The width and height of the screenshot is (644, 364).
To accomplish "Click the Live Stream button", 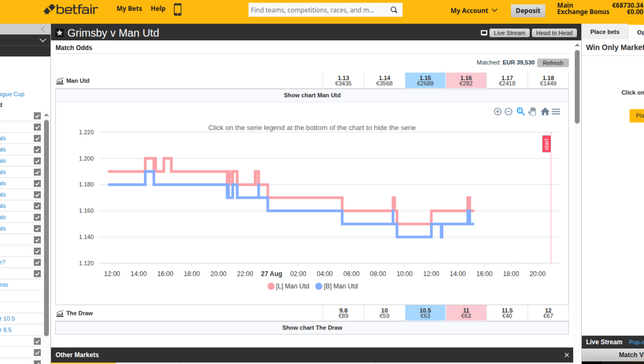I will tap(509, 33).
